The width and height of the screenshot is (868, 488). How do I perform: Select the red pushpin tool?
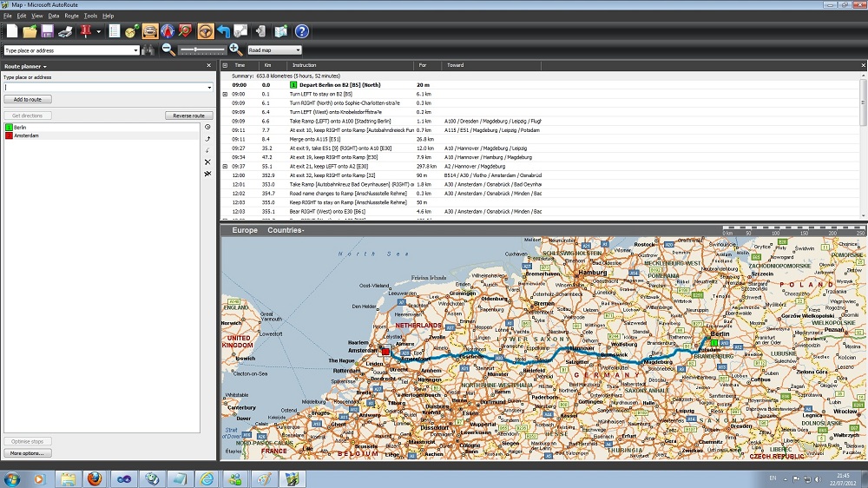[87, 31]
